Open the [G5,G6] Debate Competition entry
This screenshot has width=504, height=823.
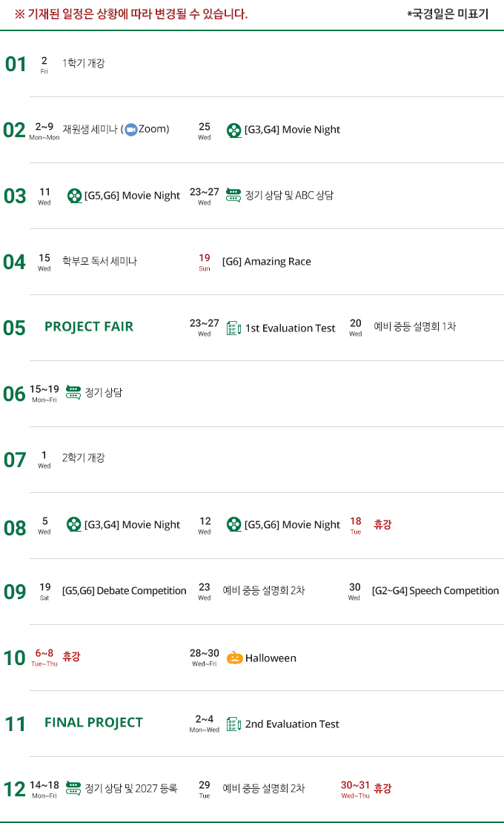click(x=124, y=591)
